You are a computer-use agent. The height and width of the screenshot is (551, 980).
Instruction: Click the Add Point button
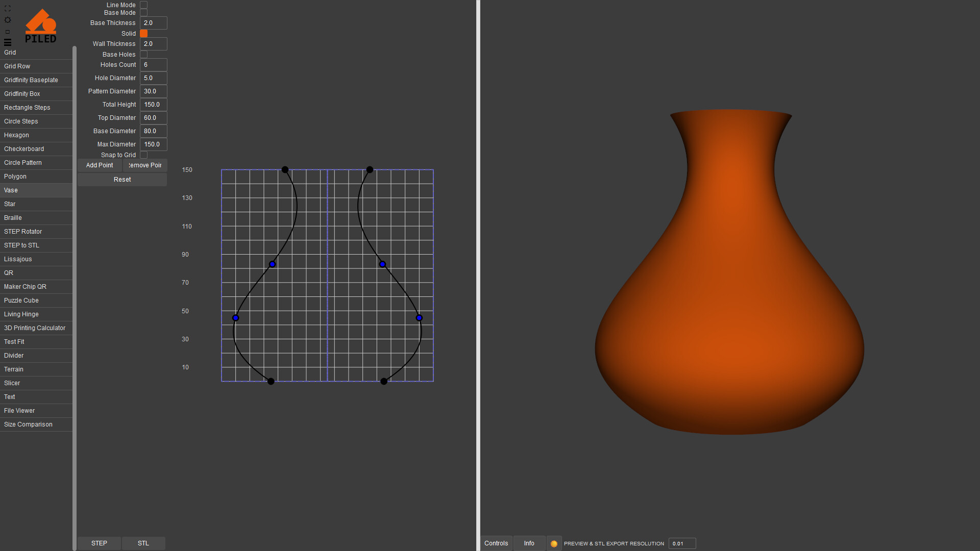click(x=100, y=165)
